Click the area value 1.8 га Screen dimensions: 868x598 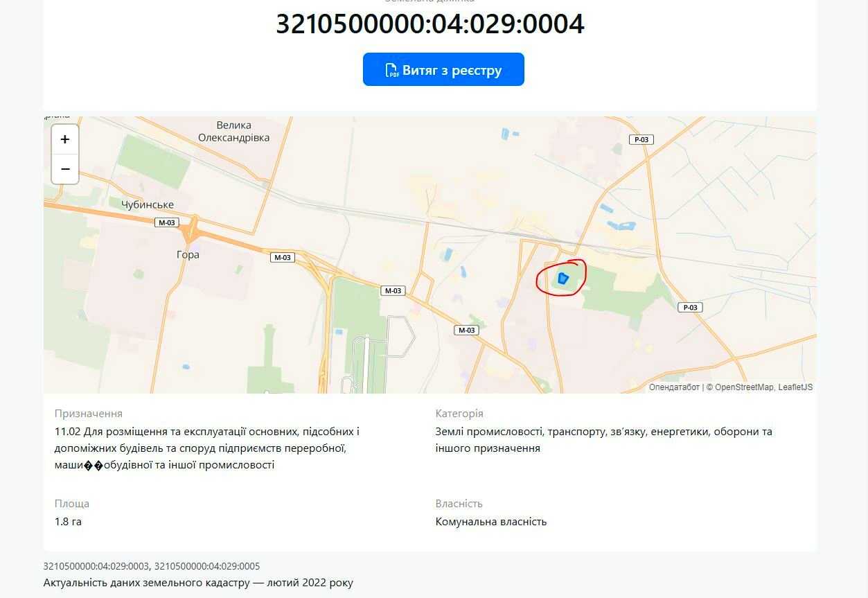click(x=68, y=521)
